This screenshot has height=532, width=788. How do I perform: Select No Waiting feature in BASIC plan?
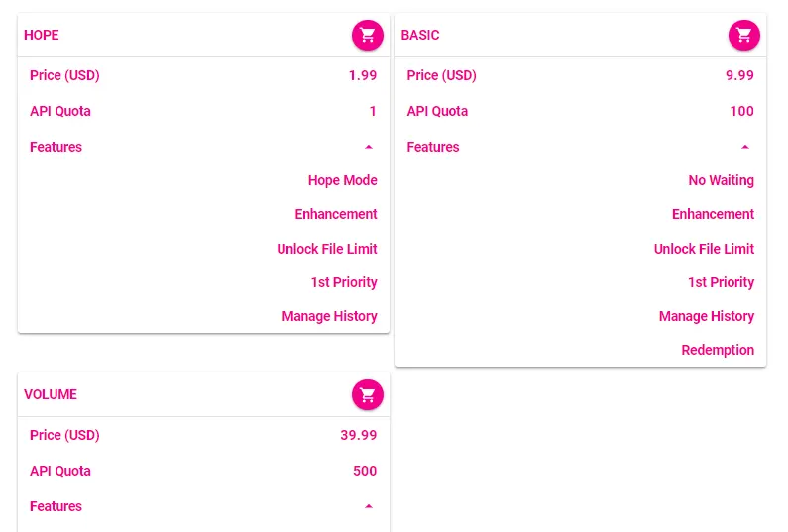click(x=721, y=180)
